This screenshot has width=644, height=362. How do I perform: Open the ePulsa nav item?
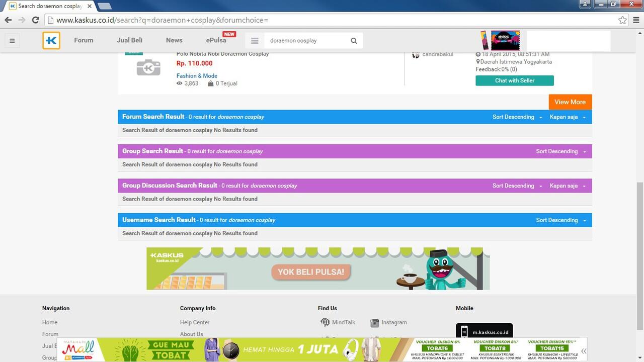(216, 40)
